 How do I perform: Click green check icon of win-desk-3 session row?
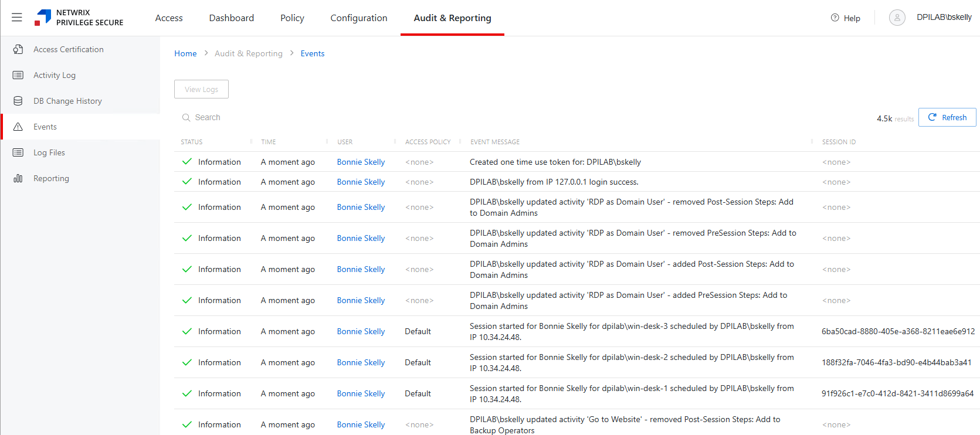[187, 331]
